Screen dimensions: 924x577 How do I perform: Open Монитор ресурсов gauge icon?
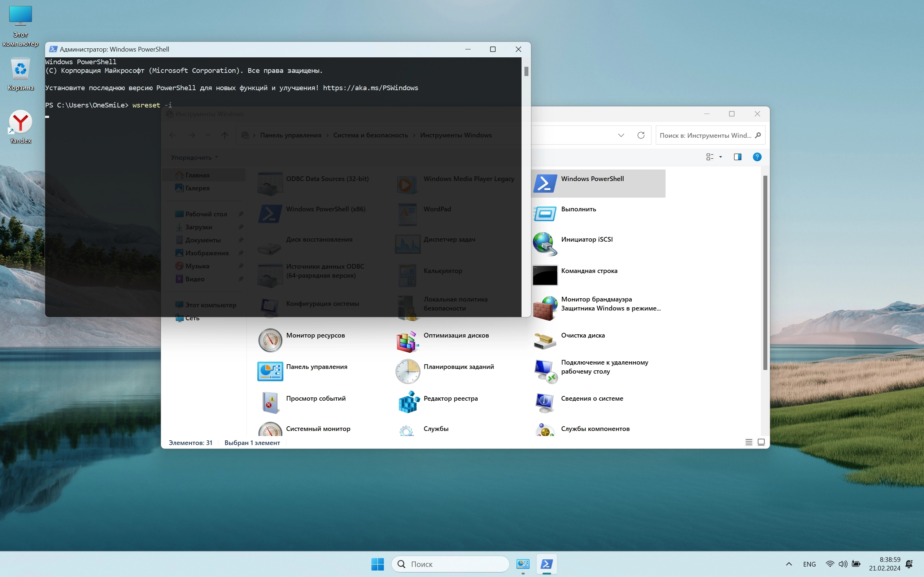270,340
